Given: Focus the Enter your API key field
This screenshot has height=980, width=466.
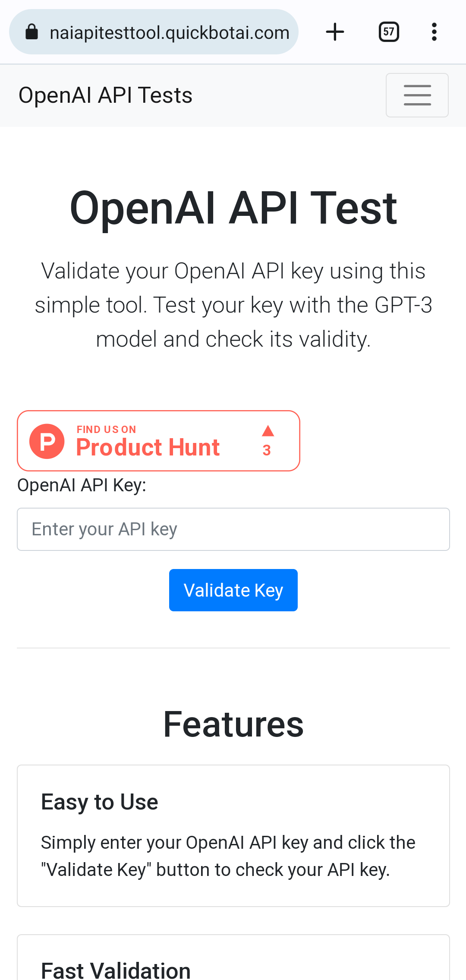Looking at the screenshot, I should pyautogui.click(x=233, y=529).
